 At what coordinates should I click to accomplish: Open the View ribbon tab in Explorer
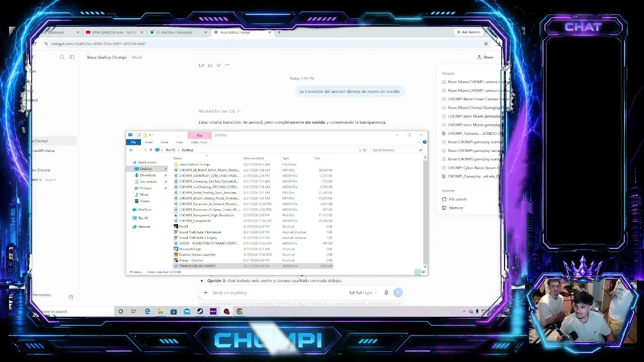179,142
